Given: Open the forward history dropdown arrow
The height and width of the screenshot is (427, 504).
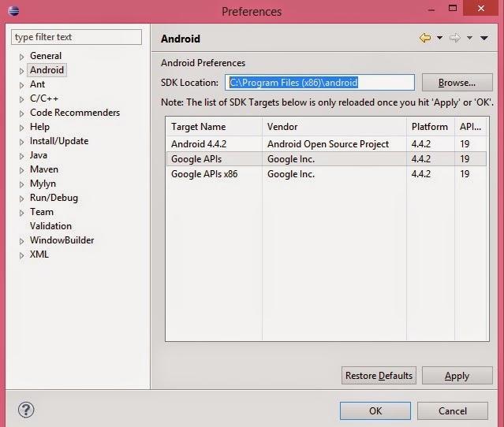Looking at the screenshot, I should click(469, 38).
